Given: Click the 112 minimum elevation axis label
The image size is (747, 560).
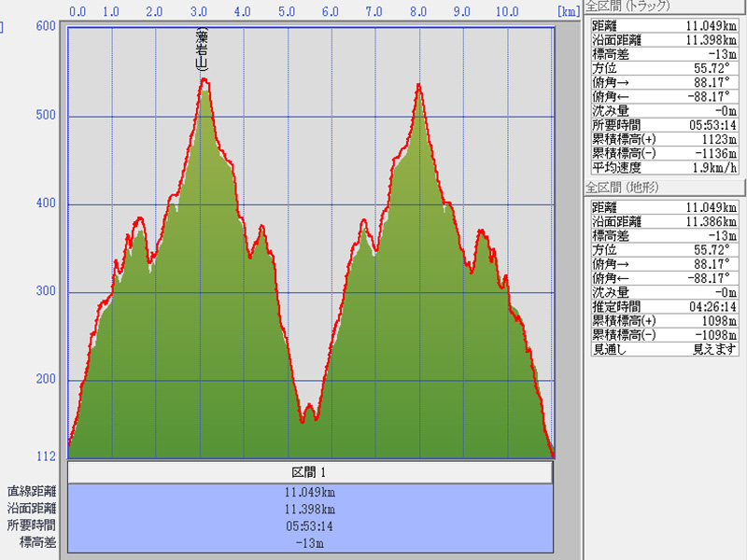Looking at the screenshot, I should pyautogui.click(x=45, y=456).
